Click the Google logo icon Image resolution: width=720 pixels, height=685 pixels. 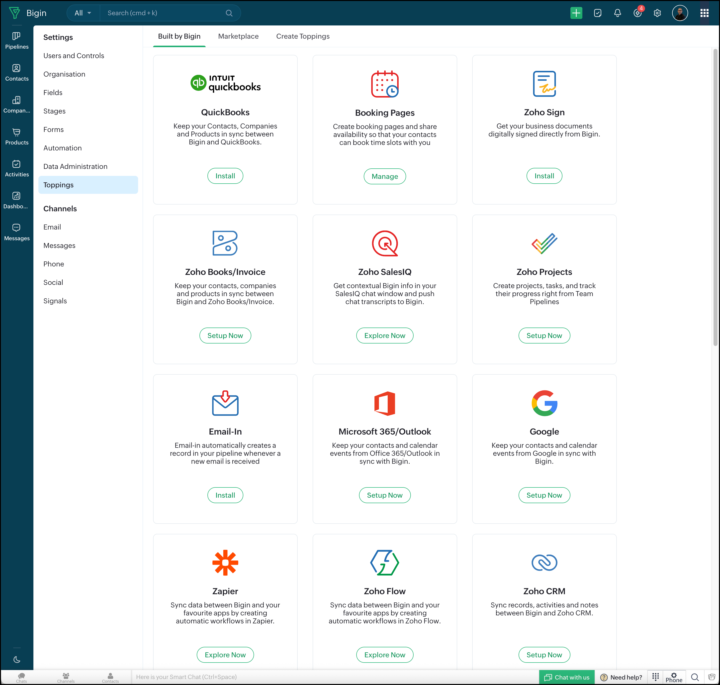click(x=544, y=403)
